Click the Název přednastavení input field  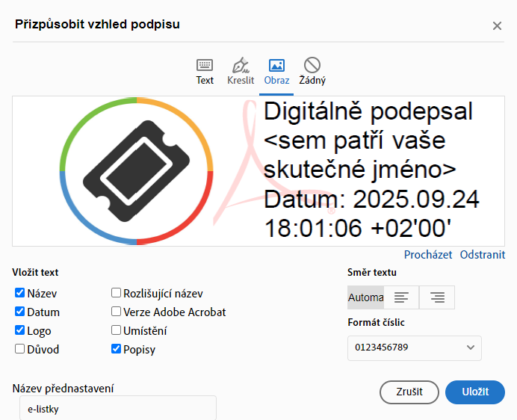(x=117, y=410)
